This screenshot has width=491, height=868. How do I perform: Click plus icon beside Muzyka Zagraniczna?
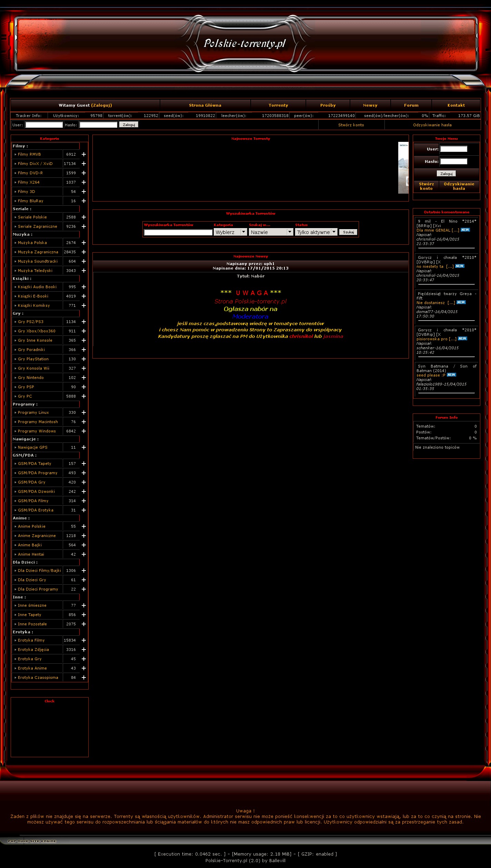(x=84, y=252)
